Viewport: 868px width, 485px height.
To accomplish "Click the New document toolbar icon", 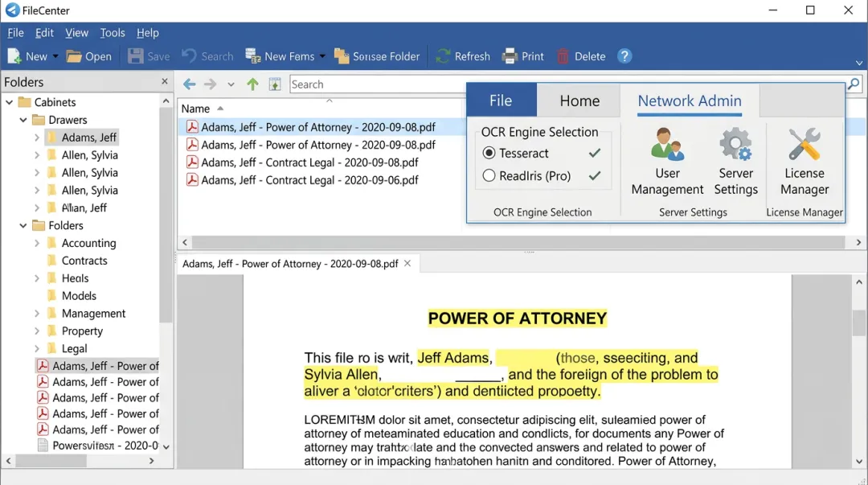I will tap(14, 56).
